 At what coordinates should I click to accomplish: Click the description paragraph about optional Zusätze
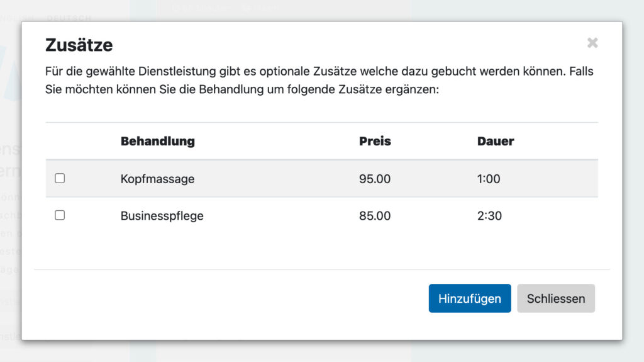(319, 81)
